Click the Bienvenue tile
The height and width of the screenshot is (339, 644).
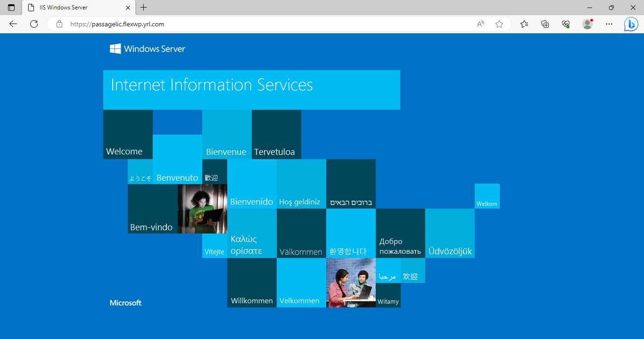[x=227, y=134]
